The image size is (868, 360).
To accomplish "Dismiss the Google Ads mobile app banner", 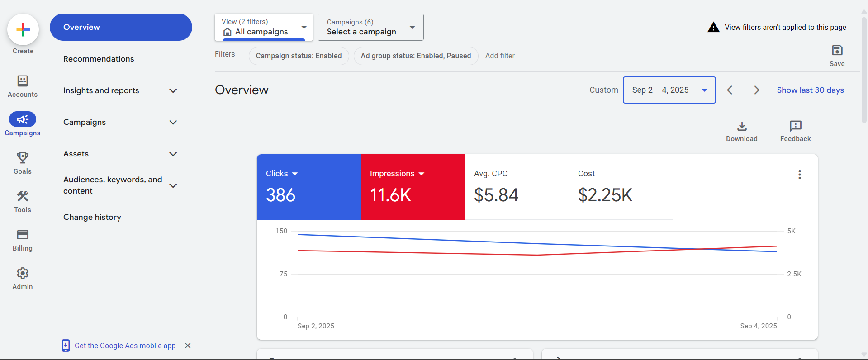I will [x=188, y=346].
